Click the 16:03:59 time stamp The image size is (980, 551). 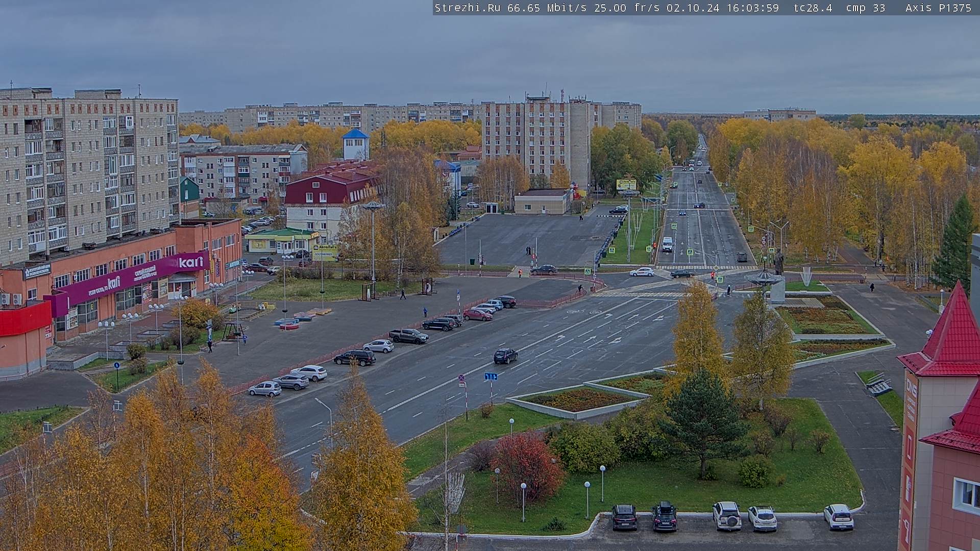[753, 8]
